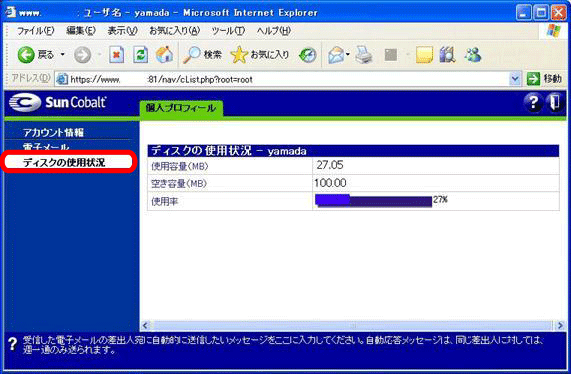
Task: Click the 使用率 row label
Action: (165, 201)
